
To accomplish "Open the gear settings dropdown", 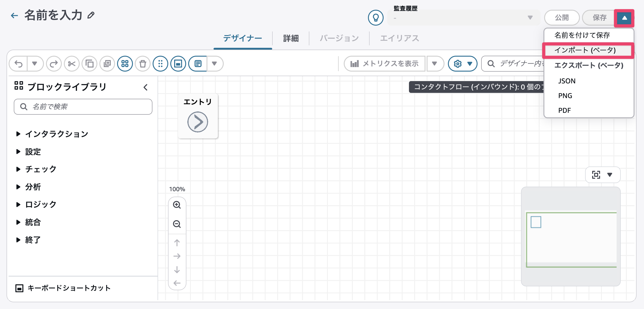I will 463,64.
